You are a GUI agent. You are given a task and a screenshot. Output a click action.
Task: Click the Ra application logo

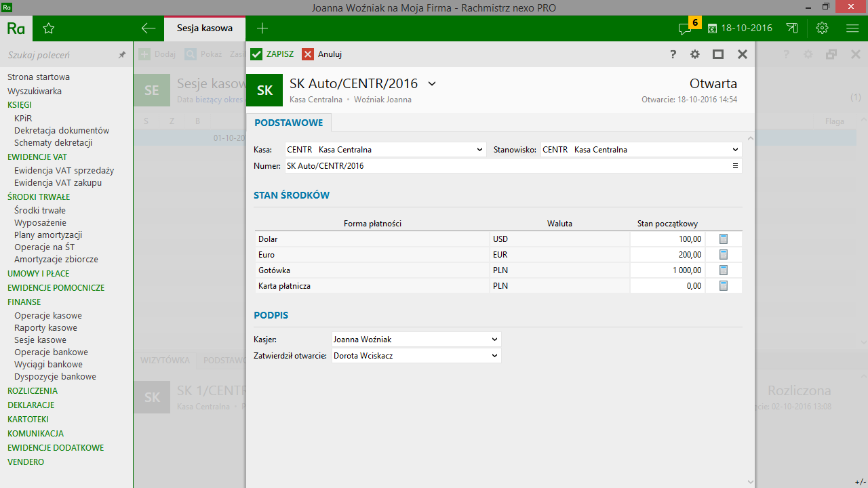coord(16,28)
